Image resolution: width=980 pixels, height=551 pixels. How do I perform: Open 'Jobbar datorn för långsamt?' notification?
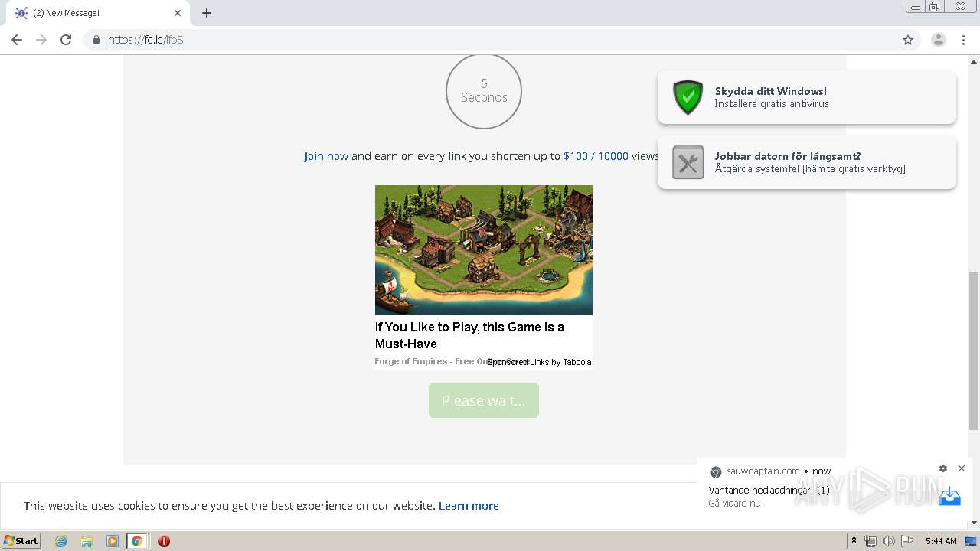click(807, 162)
